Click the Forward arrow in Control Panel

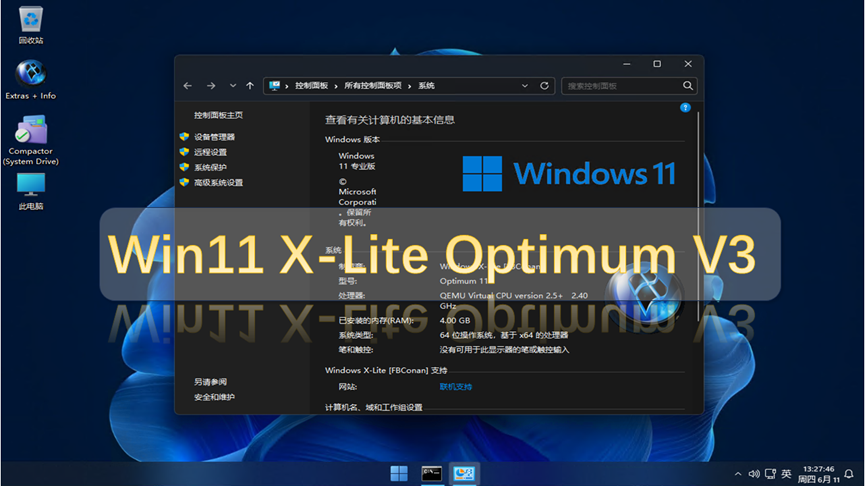click(211, 86)
